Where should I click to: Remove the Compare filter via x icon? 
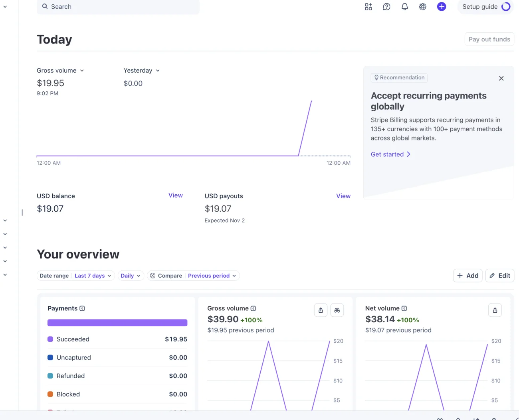click(x=153, y=276)
